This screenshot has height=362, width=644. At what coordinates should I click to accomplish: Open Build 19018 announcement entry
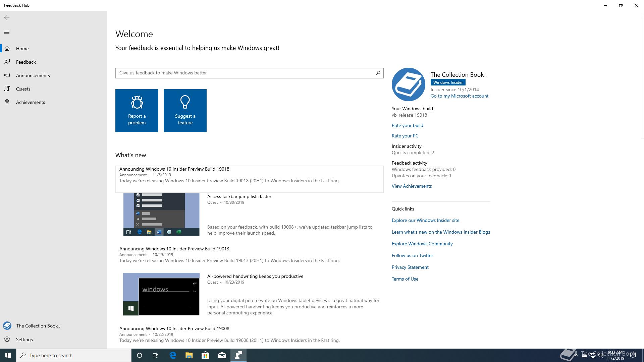pyautogui.click(x=250, y=179)
